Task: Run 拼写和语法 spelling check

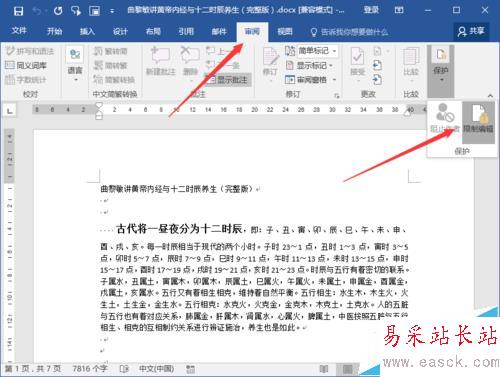Action: click(x=30, y=51)
